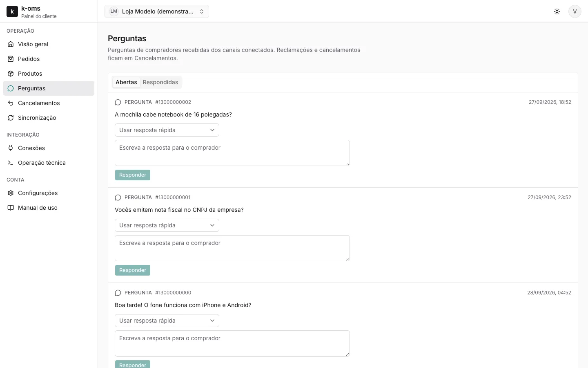The width and height of the screenshot is (588, 368).
Task: Click Responder under the nota fiscal question
Action: 133,270
